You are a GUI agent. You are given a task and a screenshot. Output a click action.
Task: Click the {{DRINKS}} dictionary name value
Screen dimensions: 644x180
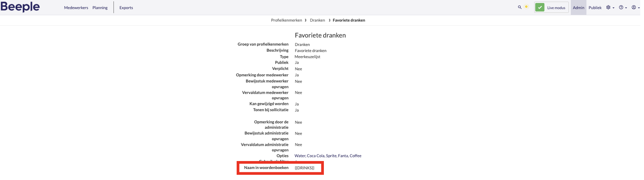click(x=304, y=168)
